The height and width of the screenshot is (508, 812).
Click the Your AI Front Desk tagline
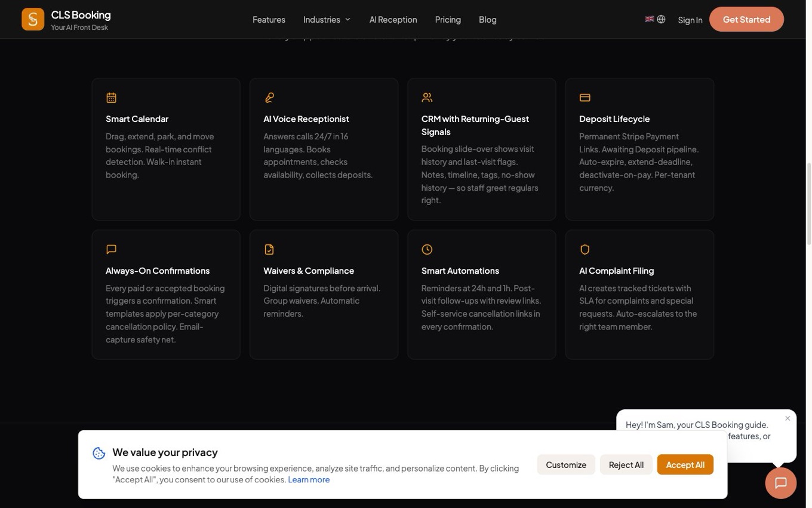point(79,27)
